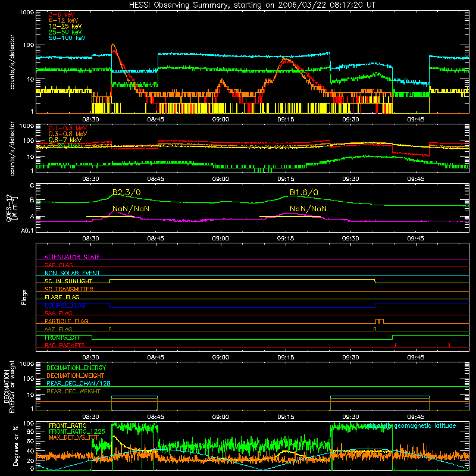Screen dimensions: 476x476
Task: Select the "0.1-0.3 MeV" legend label
Action: (68, 128)
